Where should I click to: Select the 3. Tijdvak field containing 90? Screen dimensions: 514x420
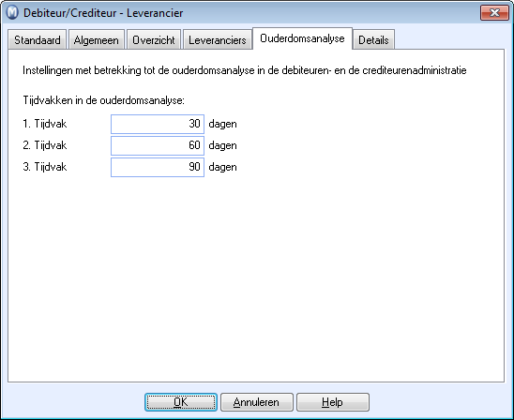[158, 167]
